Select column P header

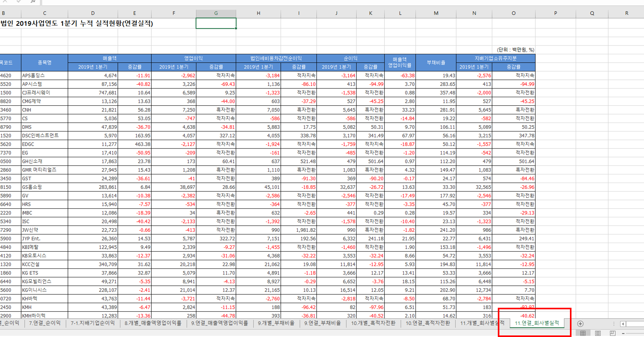pos(556,13)
